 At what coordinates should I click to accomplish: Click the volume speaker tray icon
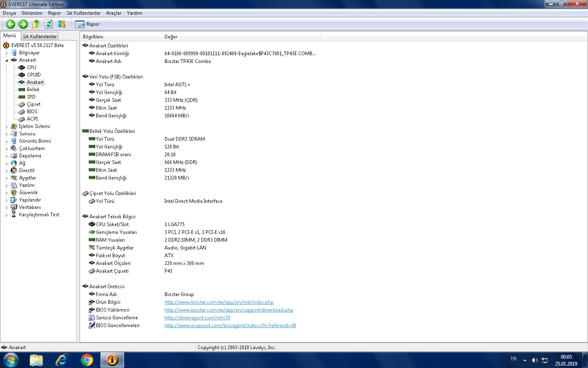click(x=535, y=360)
